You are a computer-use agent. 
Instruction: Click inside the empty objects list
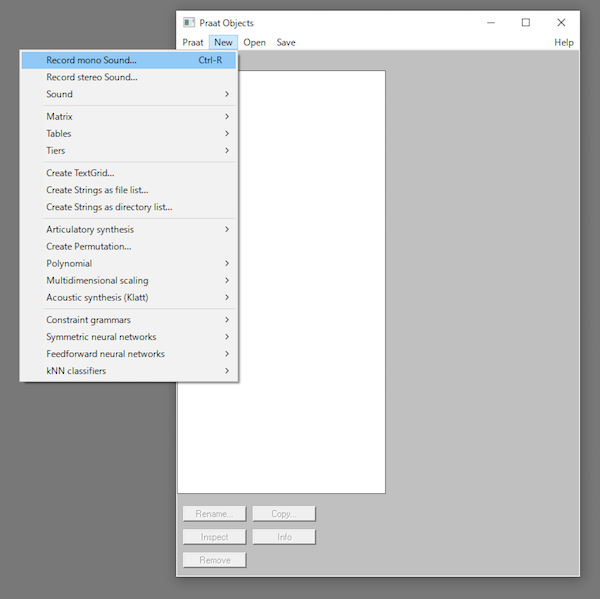300,300
